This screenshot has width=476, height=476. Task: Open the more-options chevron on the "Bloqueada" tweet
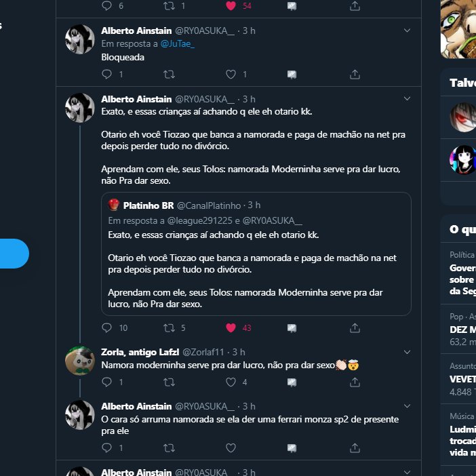pyautogui.click(x=407, y=31)
